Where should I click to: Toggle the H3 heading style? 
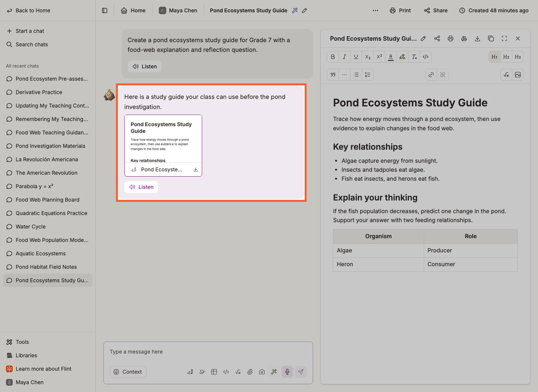click(x=518, y=57)
